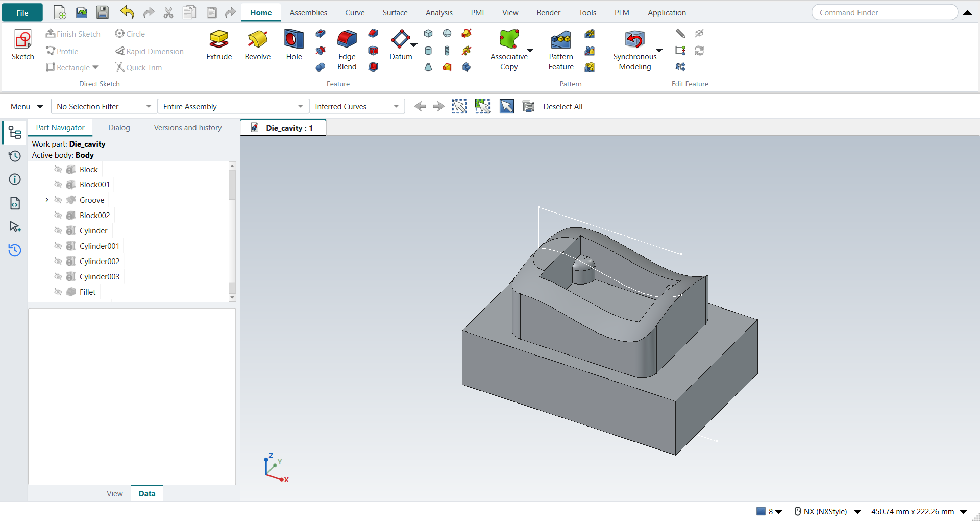The width and height of the screenshot is (980, 521).
Task: Toggle visibility of the Cylinder feature
Action: 58,231
